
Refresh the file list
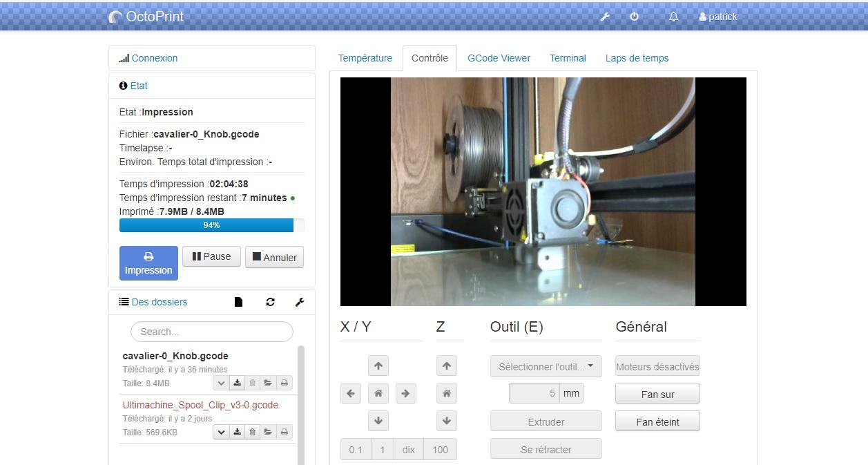pyautogui.click(x=270, y=302)
